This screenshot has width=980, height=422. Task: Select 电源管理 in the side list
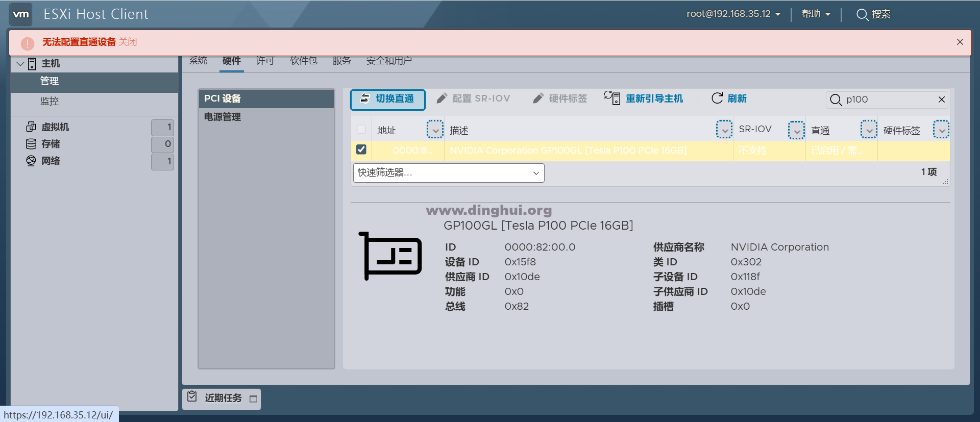pos(266,117)
